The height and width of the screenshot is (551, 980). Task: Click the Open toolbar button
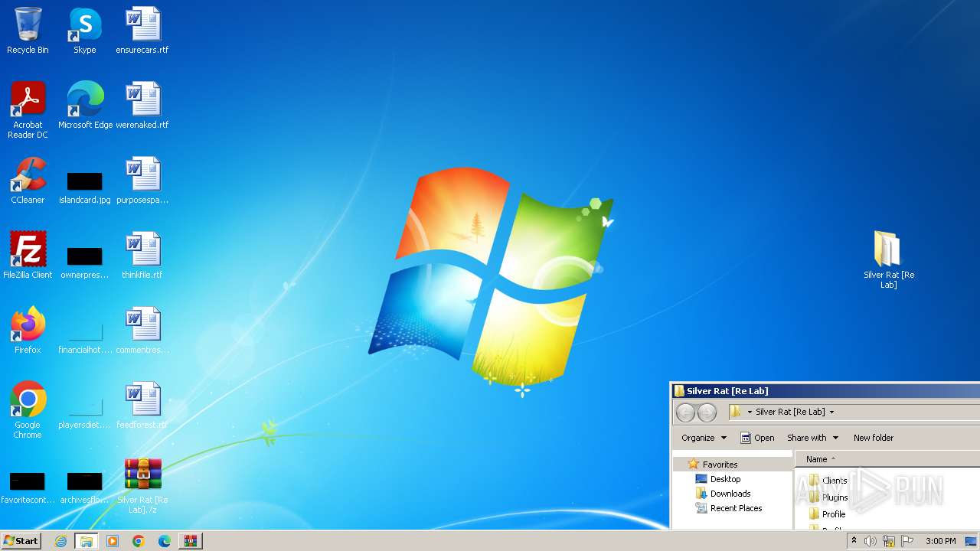757,438
